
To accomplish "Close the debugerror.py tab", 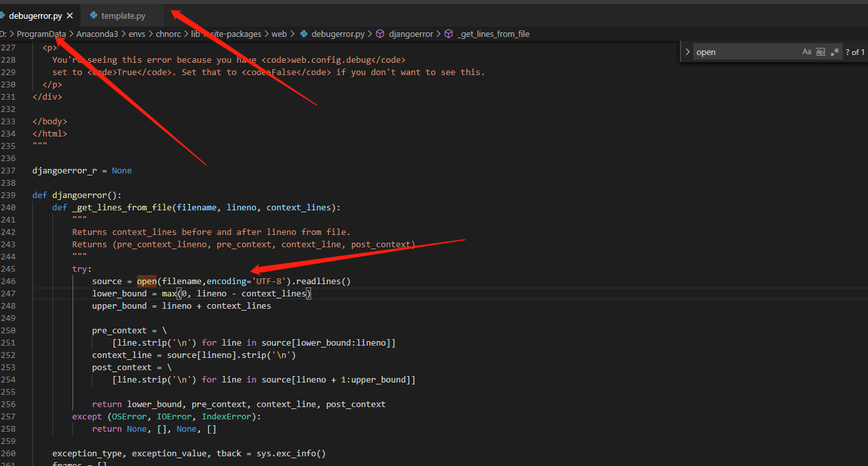I will point(69,16).
